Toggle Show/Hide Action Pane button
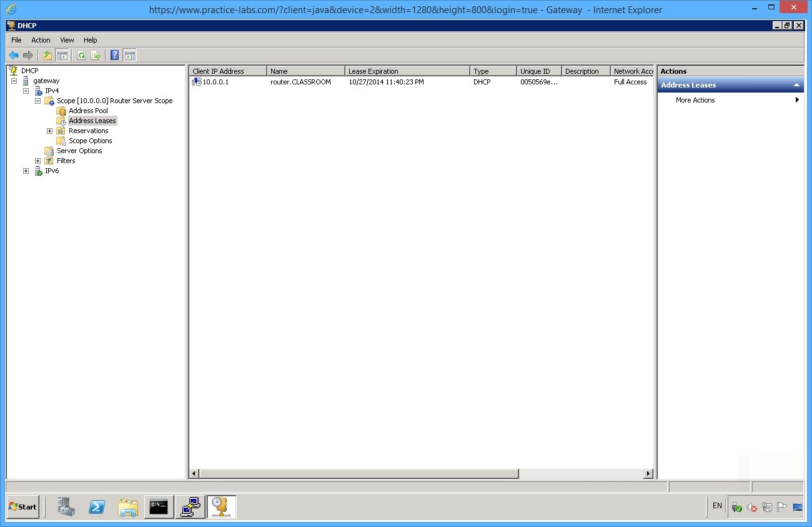812x527 pixels. click(129, 56)
